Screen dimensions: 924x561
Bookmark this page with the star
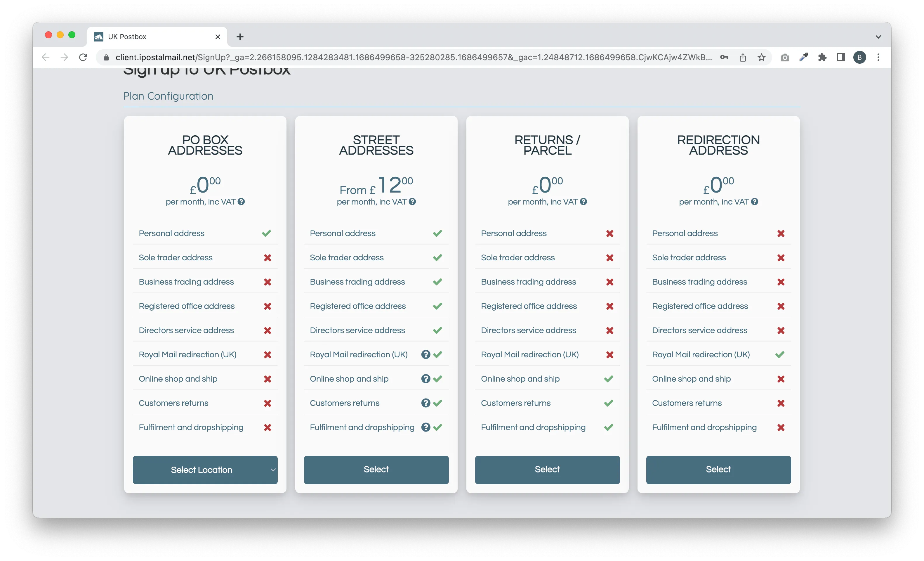762,57
